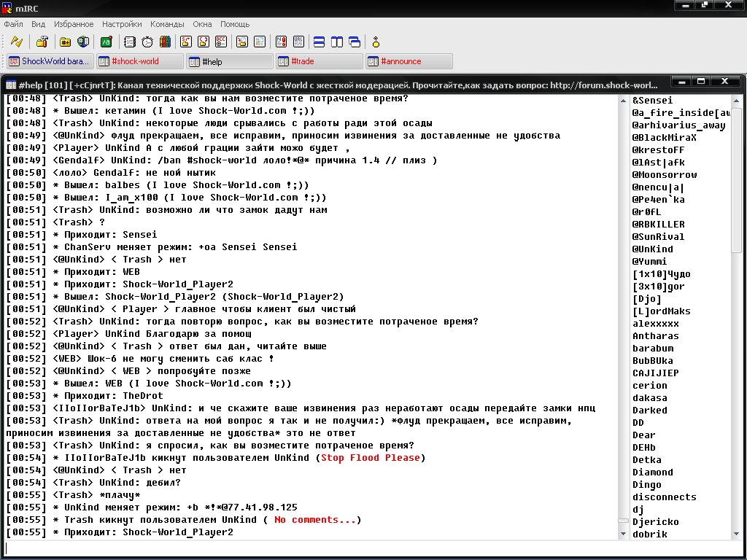Click the DCC Send file icon

[x=186, y=42]
